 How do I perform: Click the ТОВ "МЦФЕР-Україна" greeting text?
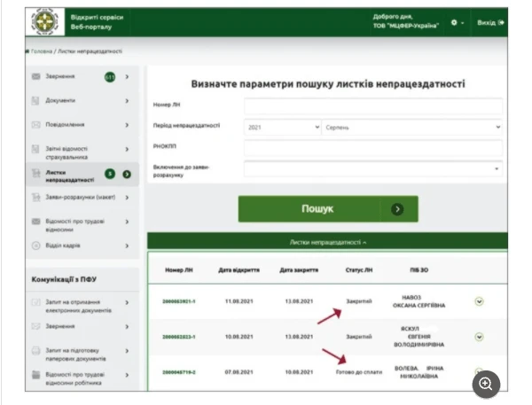point(406,26)
